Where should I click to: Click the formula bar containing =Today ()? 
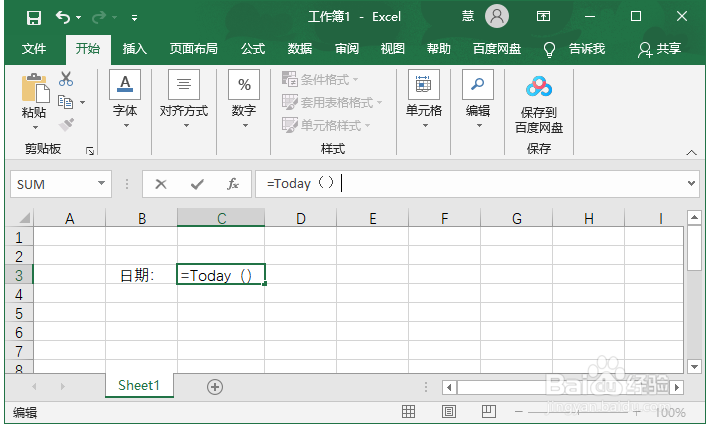pos(469,184)
